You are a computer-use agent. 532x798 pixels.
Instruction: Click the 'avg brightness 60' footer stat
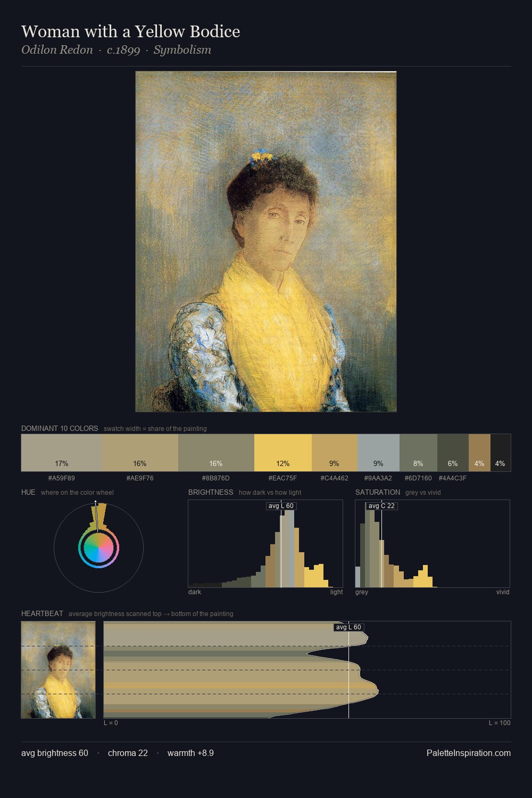point(55,753)
